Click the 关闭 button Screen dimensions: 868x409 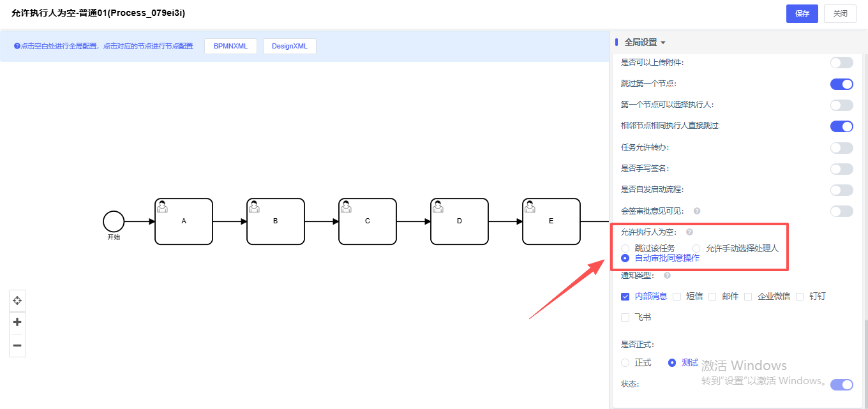pyautogui.click(x=840, y=13)
